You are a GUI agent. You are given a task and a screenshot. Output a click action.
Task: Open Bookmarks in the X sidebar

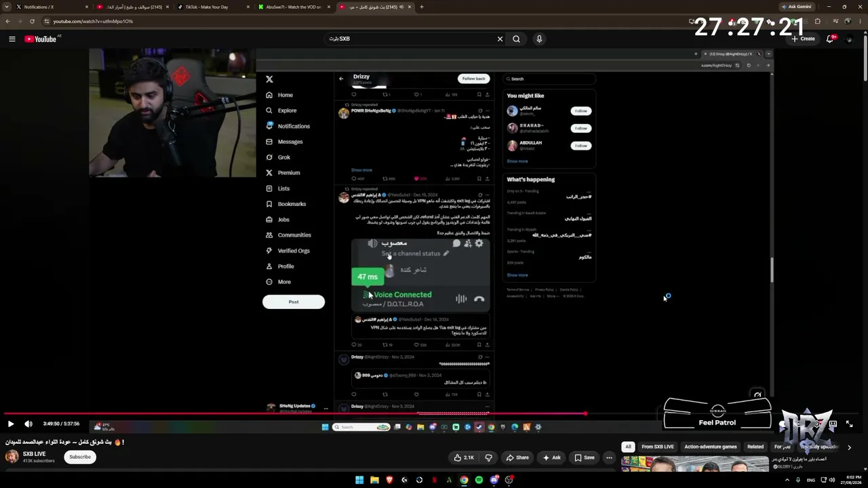286,204
